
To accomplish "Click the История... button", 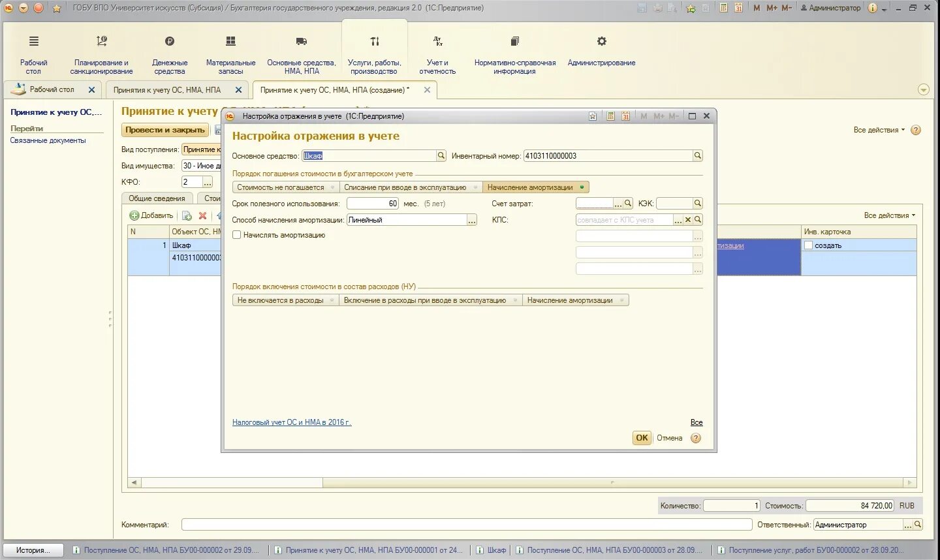I will 33,550.
